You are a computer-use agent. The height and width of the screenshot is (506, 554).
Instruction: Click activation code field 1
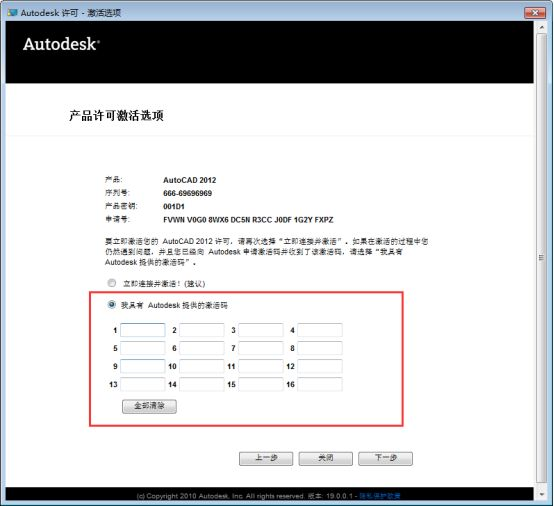click(143, 330)
